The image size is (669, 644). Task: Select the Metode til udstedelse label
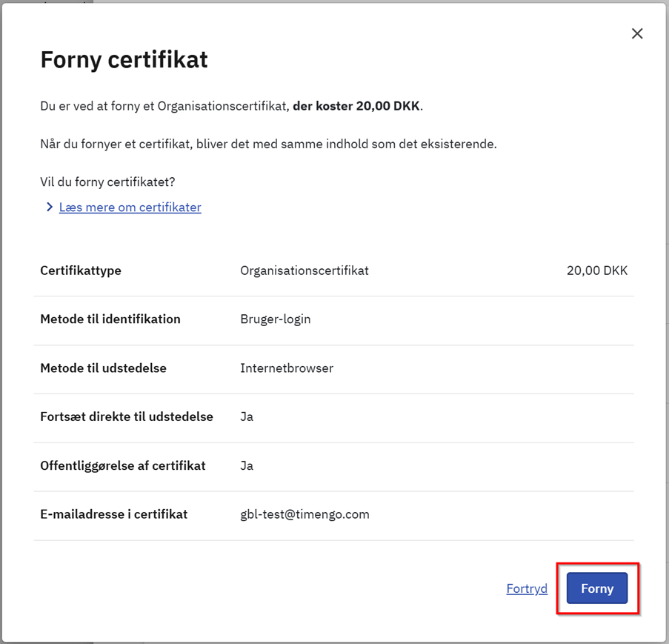103,368
